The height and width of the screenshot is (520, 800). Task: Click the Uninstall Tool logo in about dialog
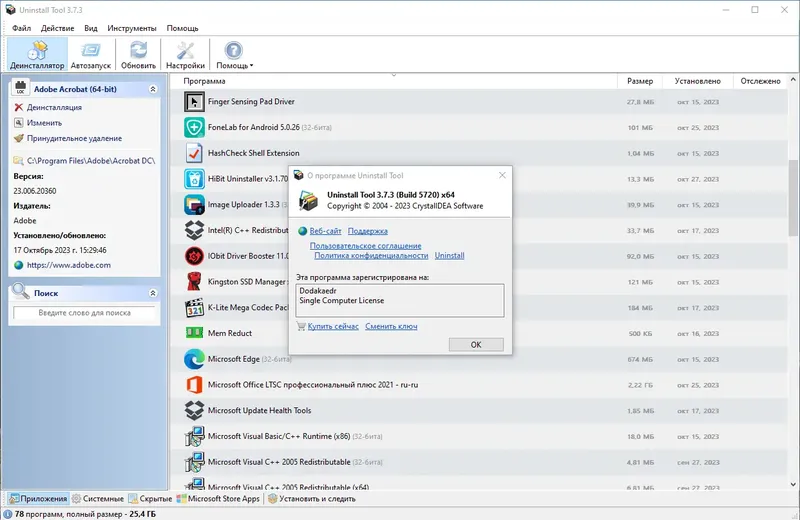pyautogui.click(x=308, y=201)
